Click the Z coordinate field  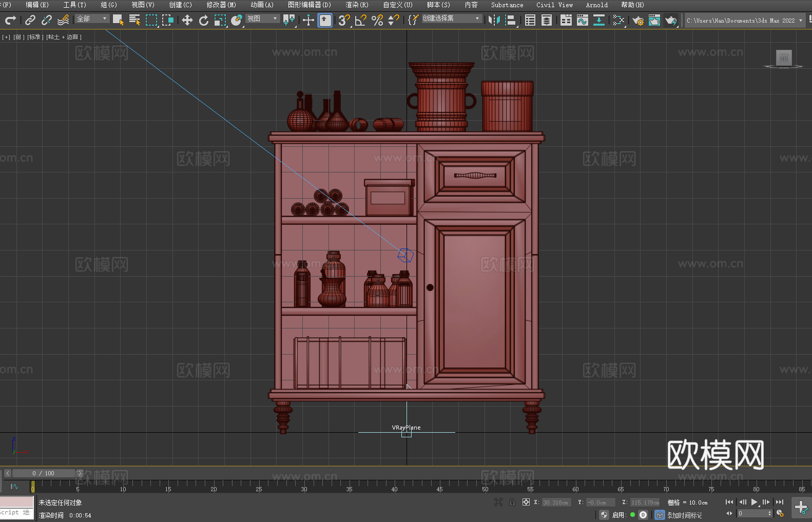coord(645,502)
